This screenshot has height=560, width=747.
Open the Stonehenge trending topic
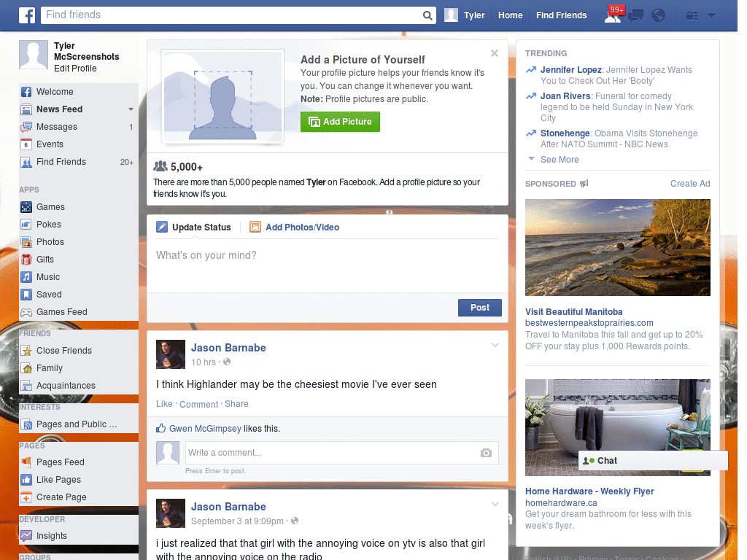pyautogui.click(x=565, y=133)
